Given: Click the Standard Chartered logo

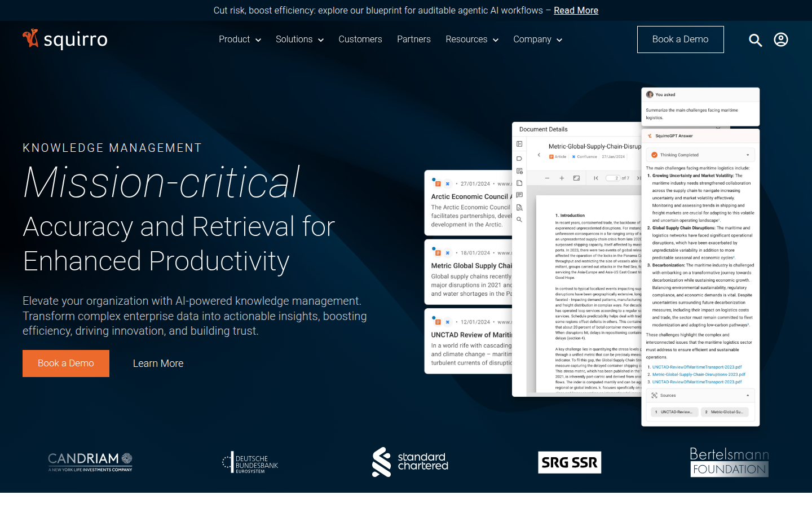Looking at the screenshot, I should 410,462.
